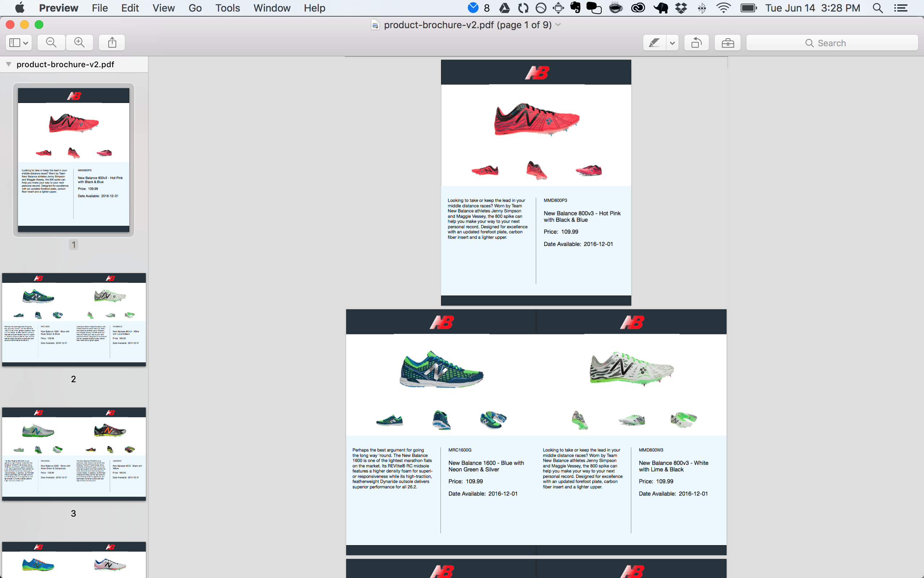Collapse the product-brochure-v2.pdf disclosure triangle

pos(8,64)
